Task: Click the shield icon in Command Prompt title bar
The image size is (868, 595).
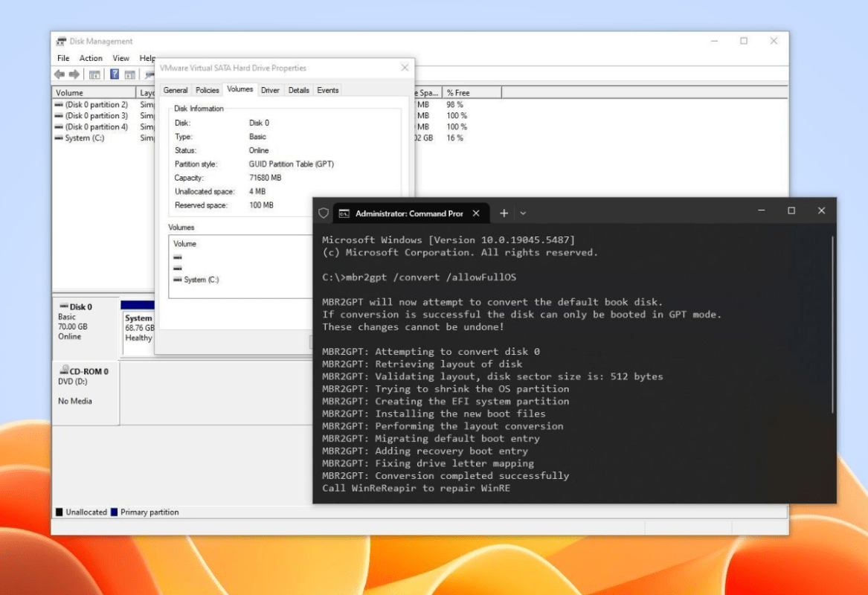Action: coord(324,213)
